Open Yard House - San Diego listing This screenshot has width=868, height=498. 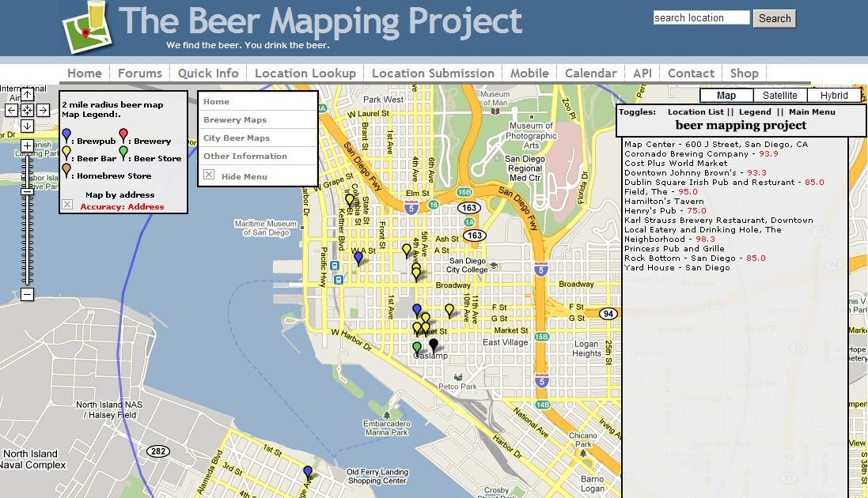(x=677, y=268)
